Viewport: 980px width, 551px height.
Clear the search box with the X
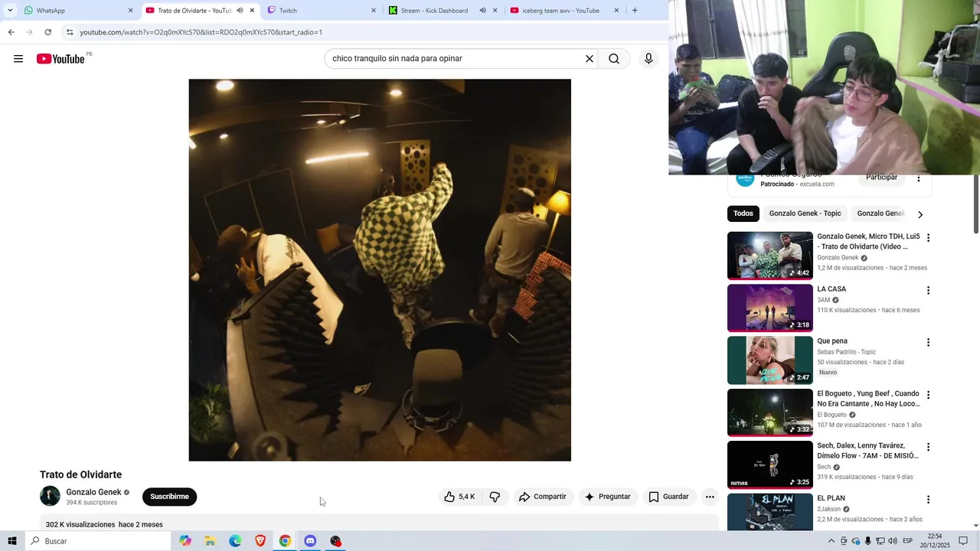point(590,59)
